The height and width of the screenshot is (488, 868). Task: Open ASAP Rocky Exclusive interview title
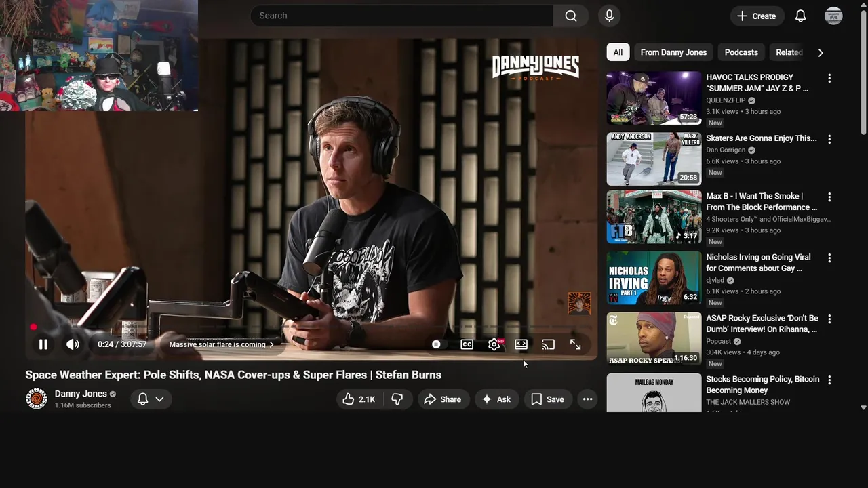[762, 323]
